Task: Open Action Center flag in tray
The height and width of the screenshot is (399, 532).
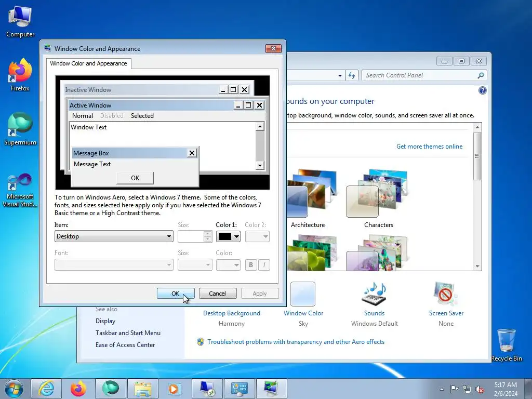Action: pyautogui.click(x=454, y=389)
